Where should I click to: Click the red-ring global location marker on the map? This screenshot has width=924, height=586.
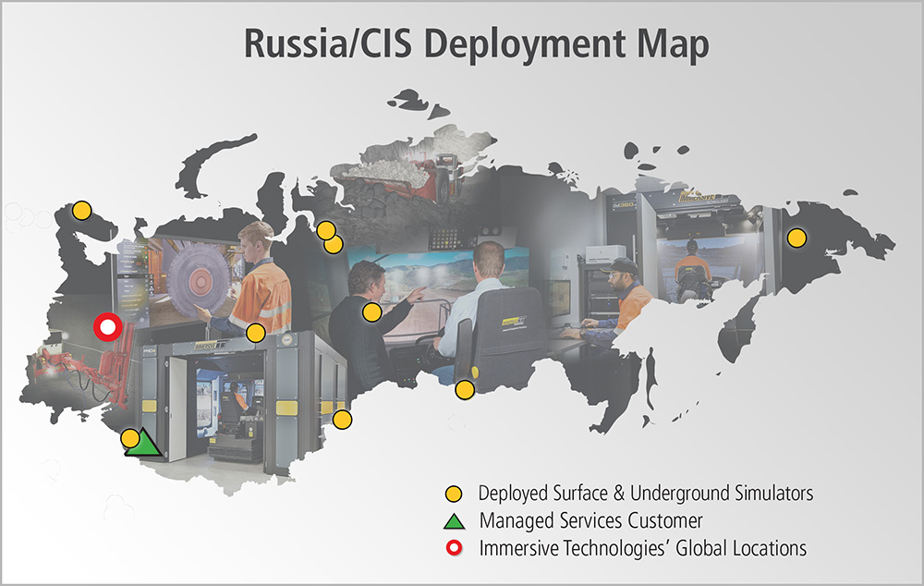108,327
